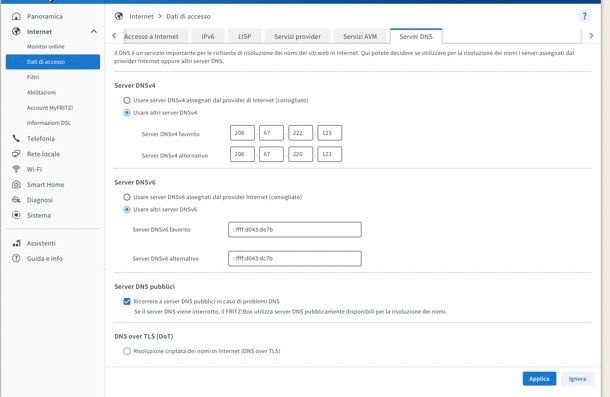Switch to the LISP tab
This screenshot has height=397, width=610.
[244, 36]
